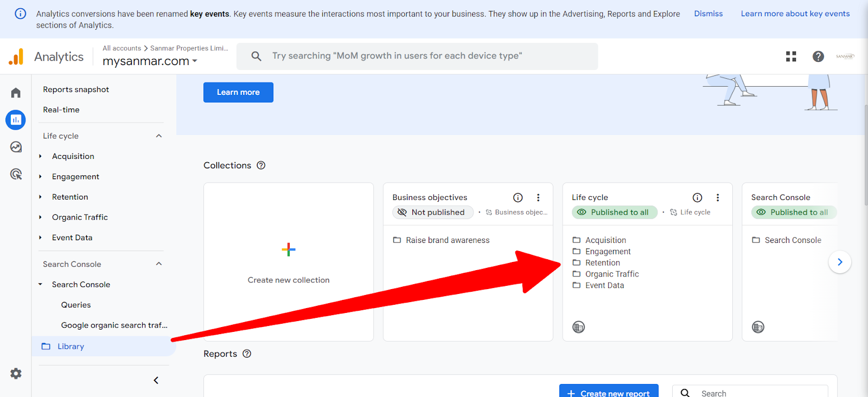The image size is (868, 397).
Task: Collapse the sidebar with the chevron
Action: [x=156, y=380]
